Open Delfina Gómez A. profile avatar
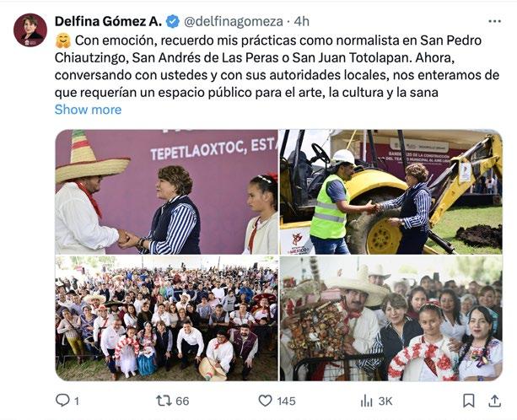 30,30
